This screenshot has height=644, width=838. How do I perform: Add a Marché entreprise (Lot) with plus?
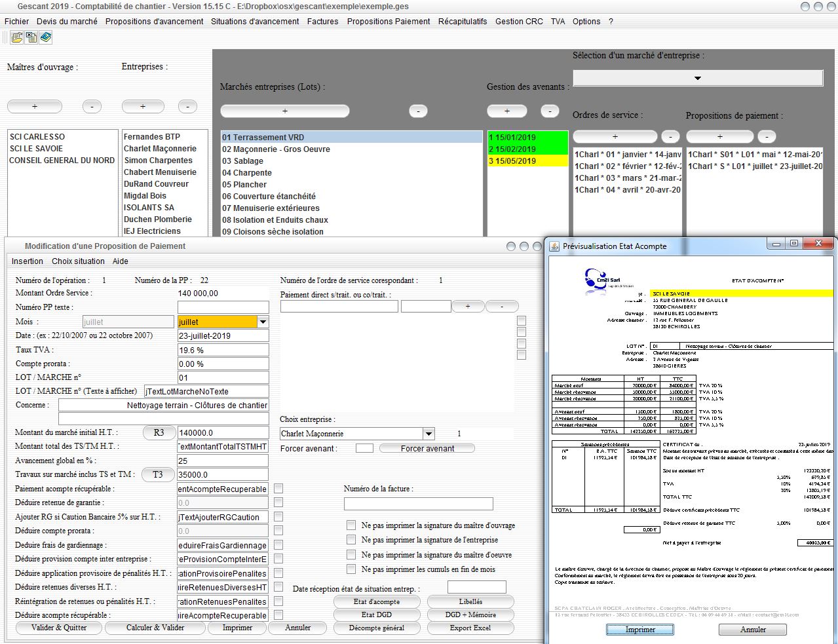click(284, 111)
